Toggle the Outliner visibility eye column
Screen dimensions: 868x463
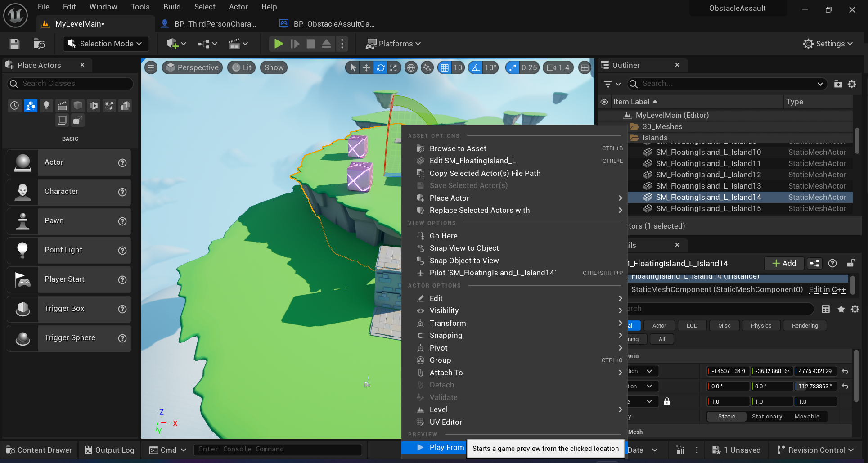click(604, 102)
